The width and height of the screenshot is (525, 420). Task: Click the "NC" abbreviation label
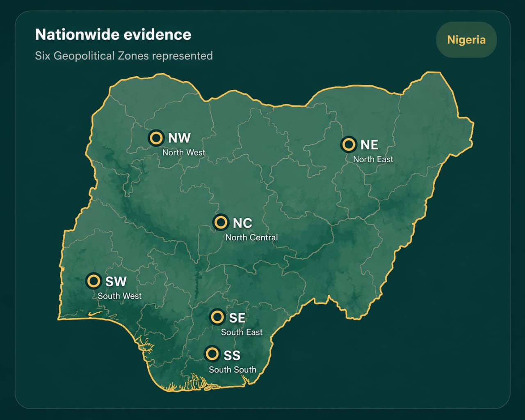click(242, 223)
